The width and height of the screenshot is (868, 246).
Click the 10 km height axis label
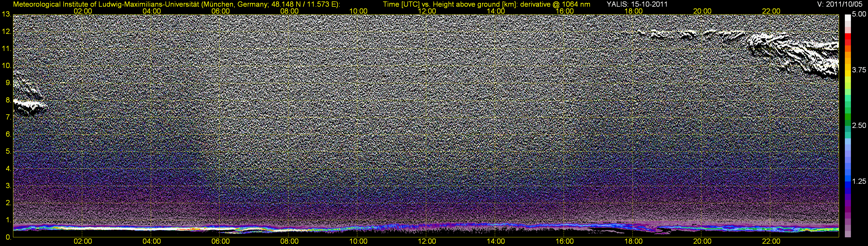tap(7, 66)
